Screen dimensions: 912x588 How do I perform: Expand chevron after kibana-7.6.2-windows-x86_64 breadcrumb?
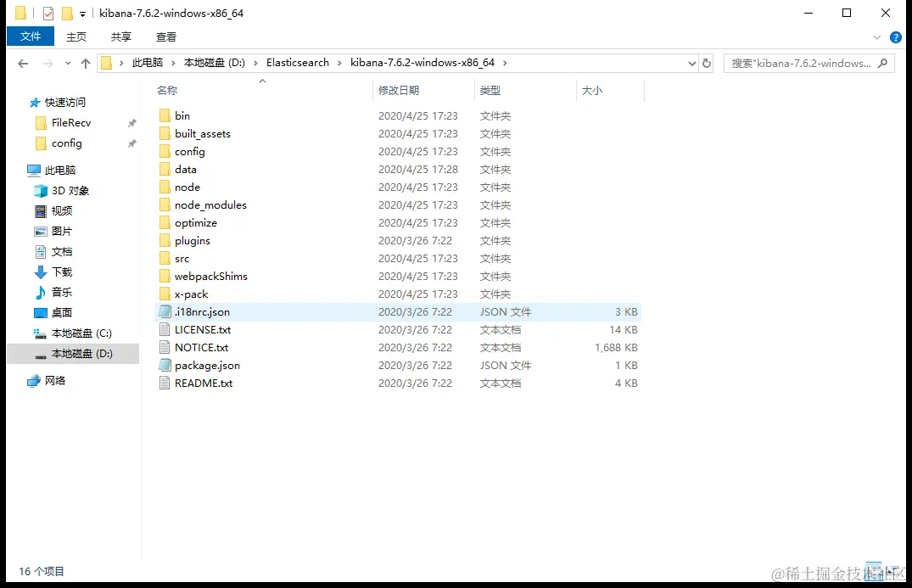coord(505,63)
